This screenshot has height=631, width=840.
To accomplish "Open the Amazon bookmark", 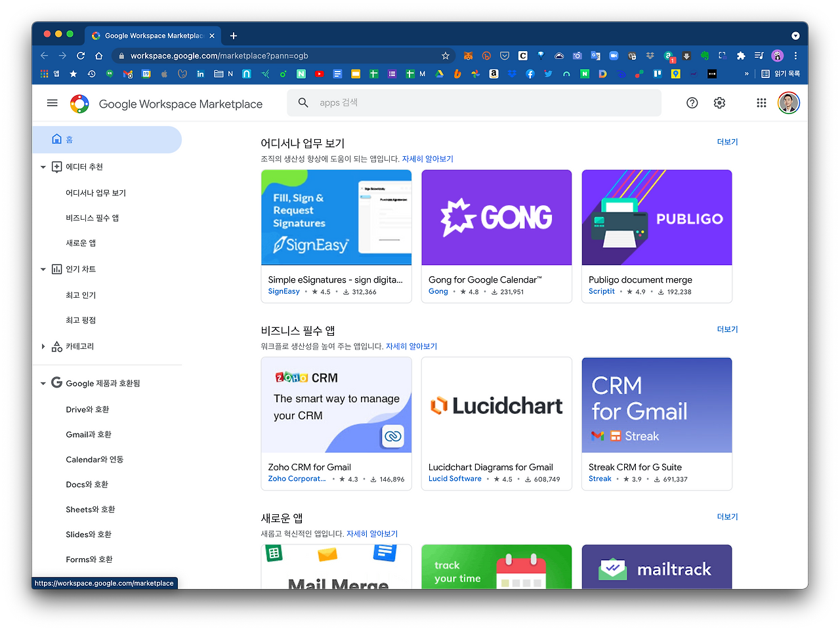I will [493, 74].
